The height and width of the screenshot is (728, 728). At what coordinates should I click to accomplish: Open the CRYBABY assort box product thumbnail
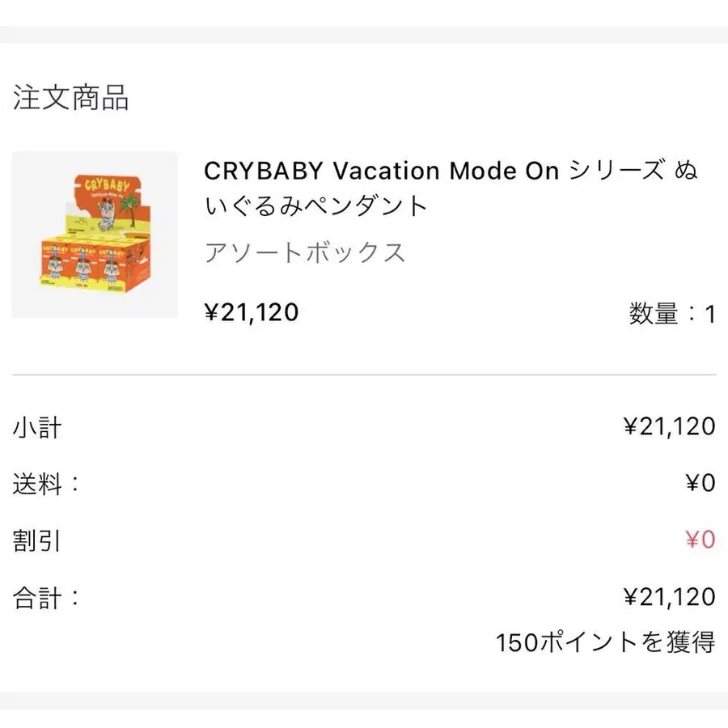(x=95, y=235)
